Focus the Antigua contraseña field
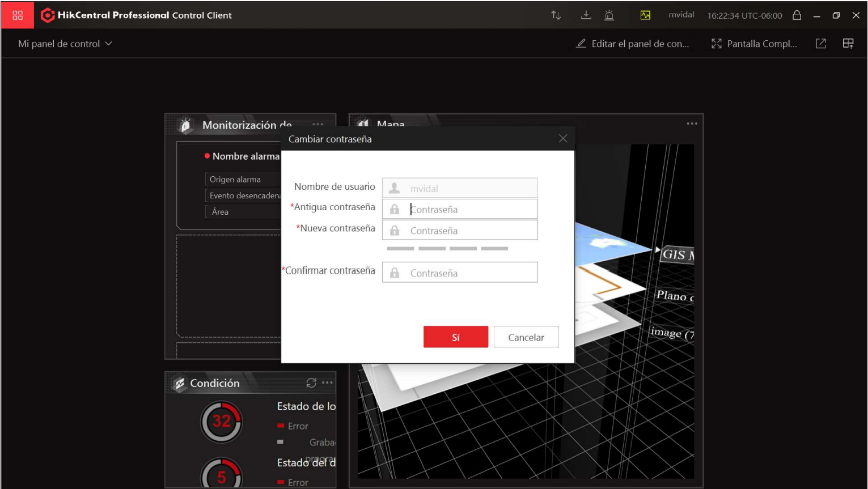This screenshot has height=489, width=868. (x=460, y=209)
